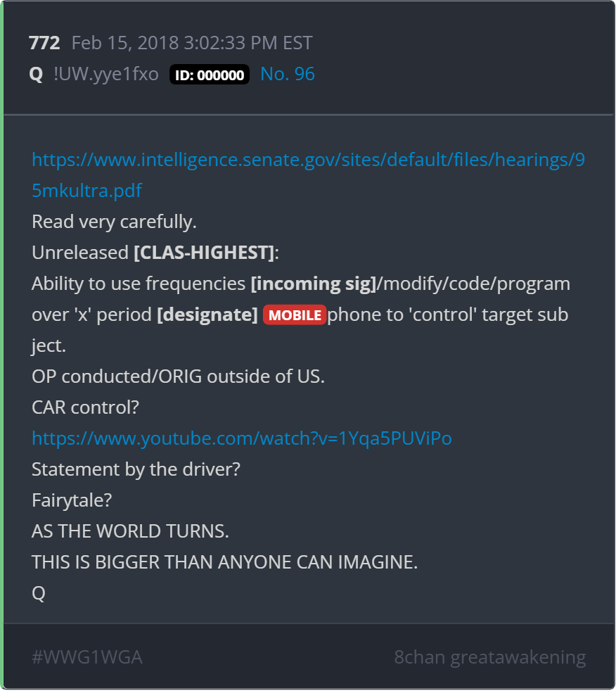This screenshot has height=691, width=616.
Task: Click the red MOBILE badge
Action: coord(295,315)
